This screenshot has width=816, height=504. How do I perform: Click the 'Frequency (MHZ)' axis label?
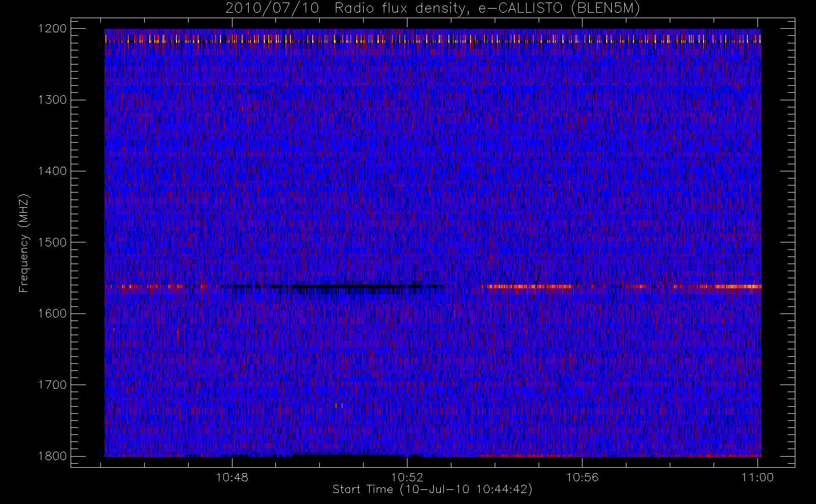coord(23,242)
